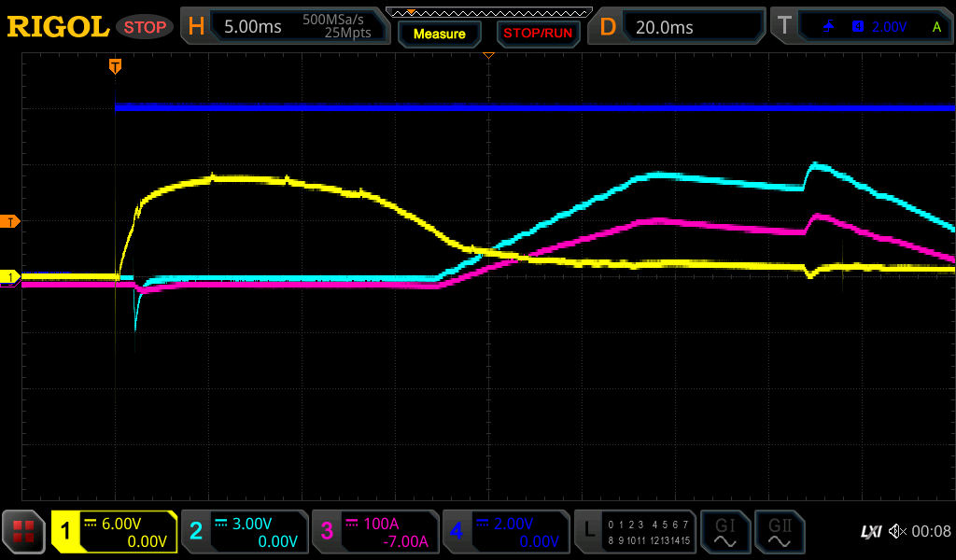Click the waveform memory position bar at top
Viewport: 956px width, 560px height.
(488, 12)
